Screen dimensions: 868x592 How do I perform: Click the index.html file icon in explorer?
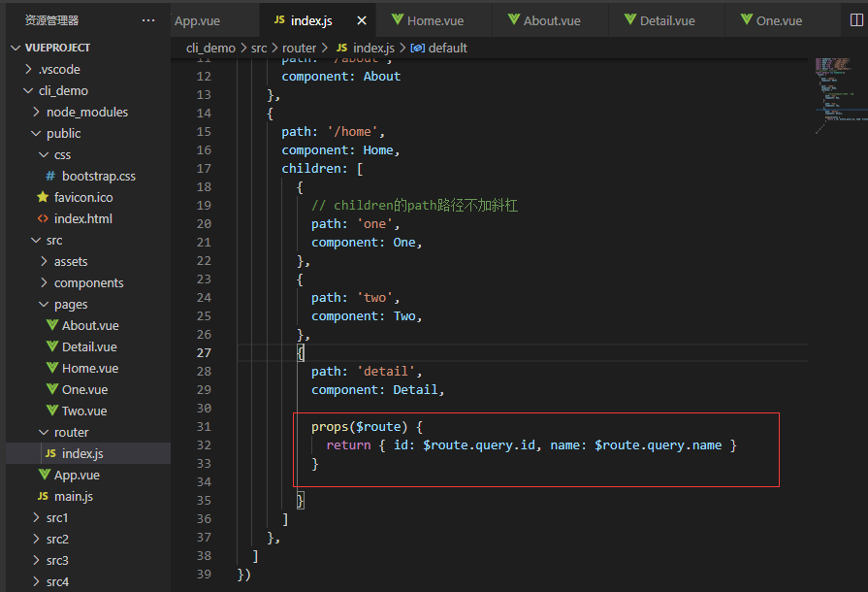click(x=43, y=218)
